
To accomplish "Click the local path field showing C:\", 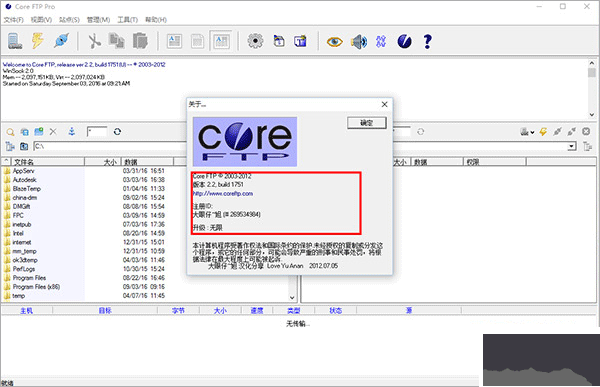I will tap(111, 146).
